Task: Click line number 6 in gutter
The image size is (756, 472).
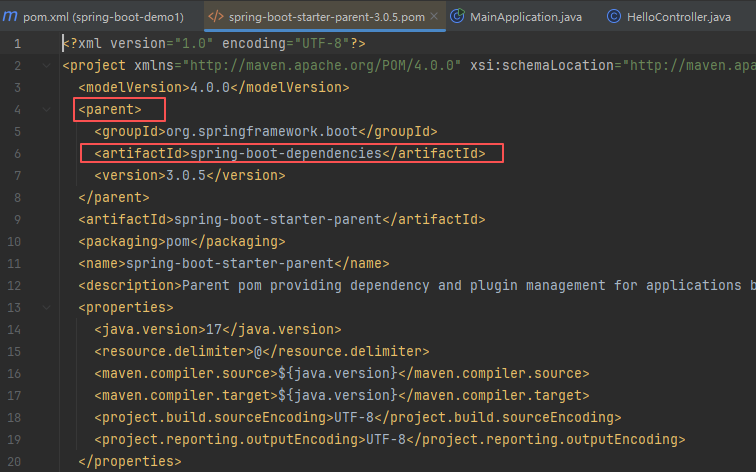Action: coord(18,154)
